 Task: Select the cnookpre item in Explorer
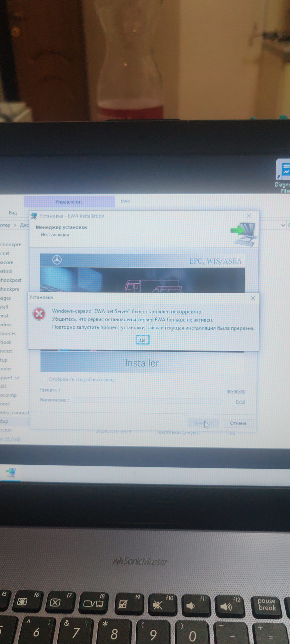tap(10, 245)
